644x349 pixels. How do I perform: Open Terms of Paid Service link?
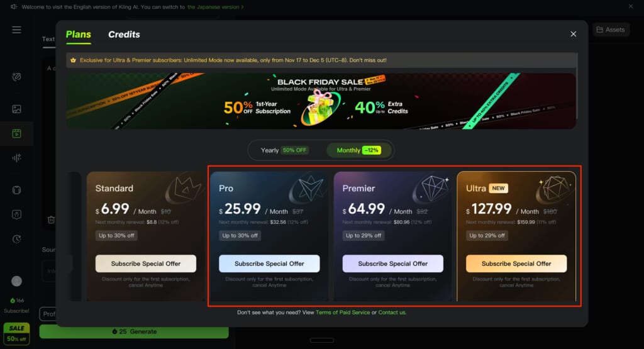click(343, 313)
